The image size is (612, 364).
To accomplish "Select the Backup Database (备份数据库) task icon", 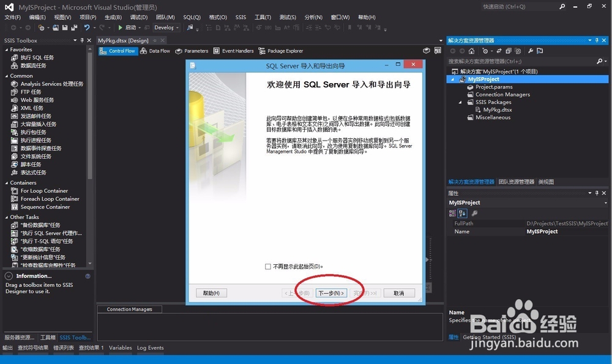I will [15, 225].
